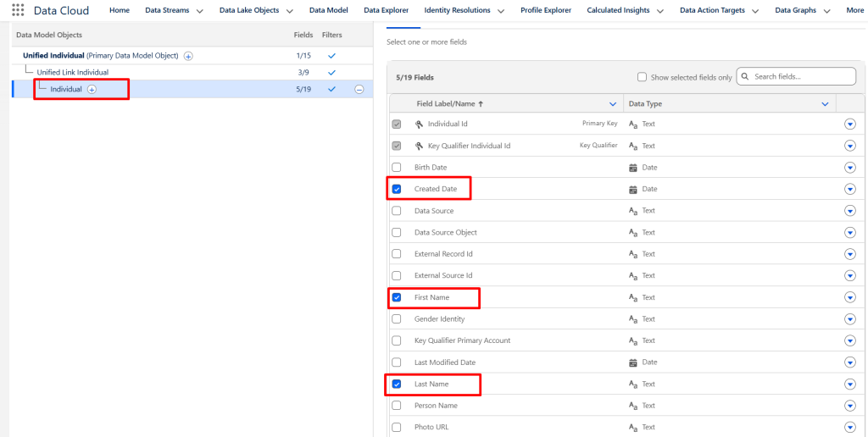Click filter checkmark in Unified Link Individual row

click(332, 73)
